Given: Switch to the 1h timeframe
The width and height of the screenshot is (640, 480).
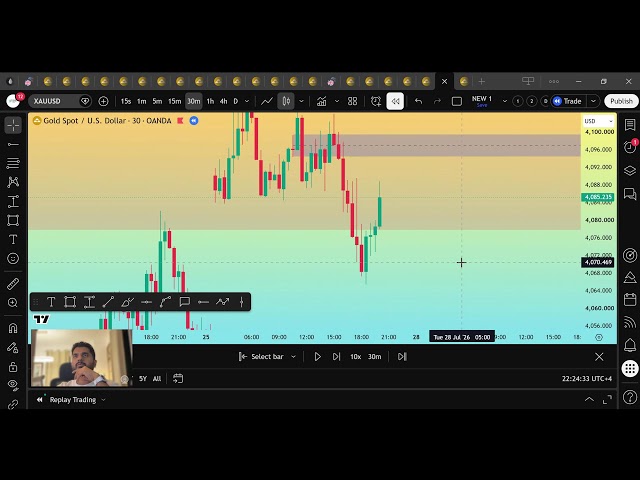Looking at the screenshot, I should 210,101.
